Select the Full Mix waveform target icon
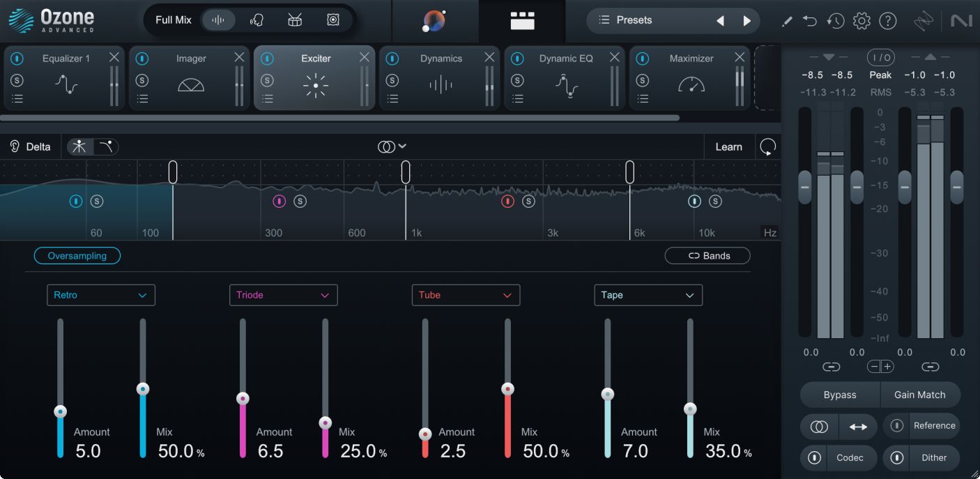The height and width of the screenshot is (479, 980). 218,20
